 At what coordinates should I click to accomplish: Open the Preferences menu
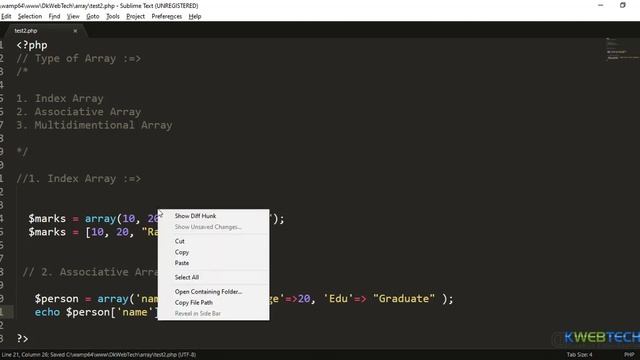[167, 16]
